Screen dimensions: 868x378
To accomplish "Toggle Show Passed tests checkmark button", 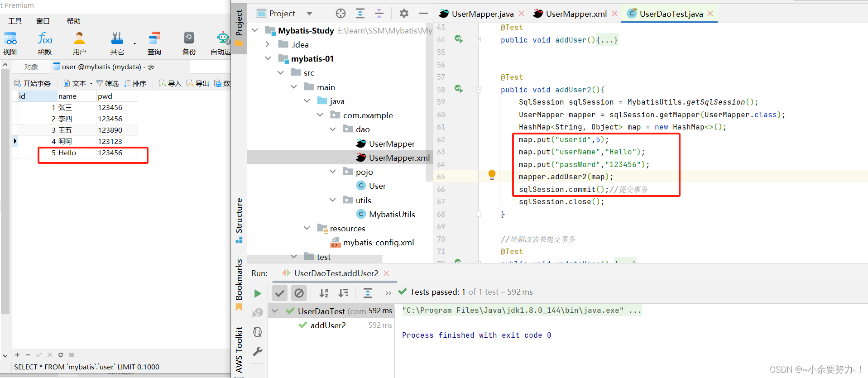I will point(280,293).
